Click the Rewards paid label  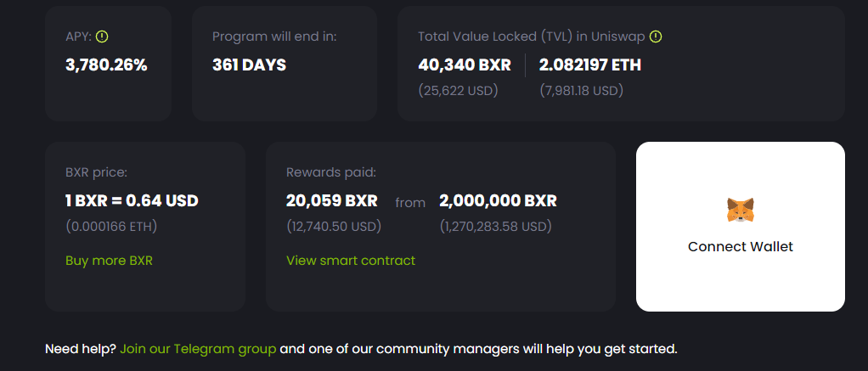point(331,172)
